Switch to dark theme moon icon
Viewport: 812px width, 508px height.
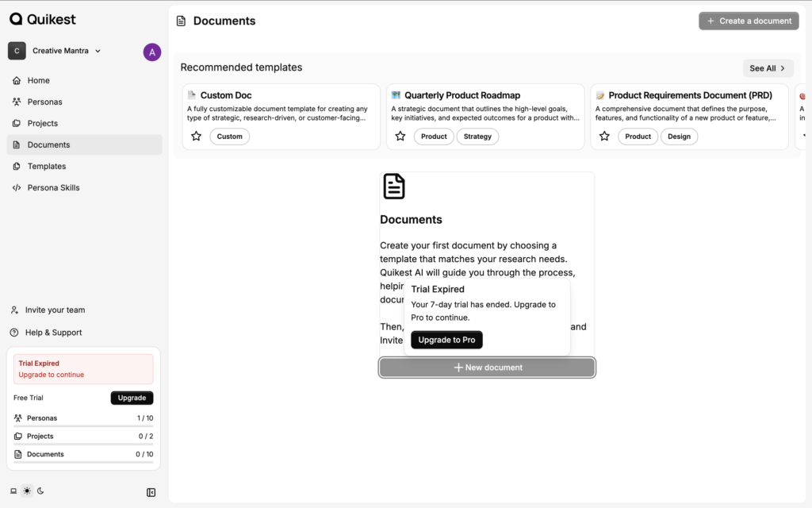pyautogui.click(x=40, y=491)
